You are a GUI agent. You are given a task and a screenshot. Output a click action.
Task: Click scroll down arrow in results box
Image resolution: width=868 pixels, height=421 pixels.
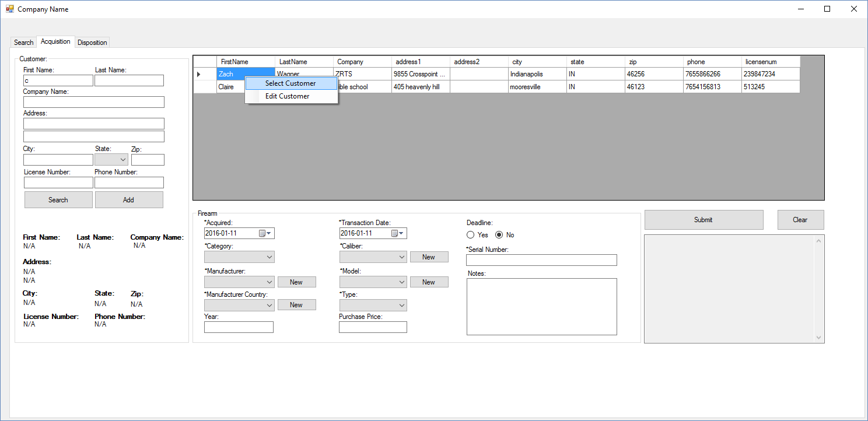pos(818,338)
